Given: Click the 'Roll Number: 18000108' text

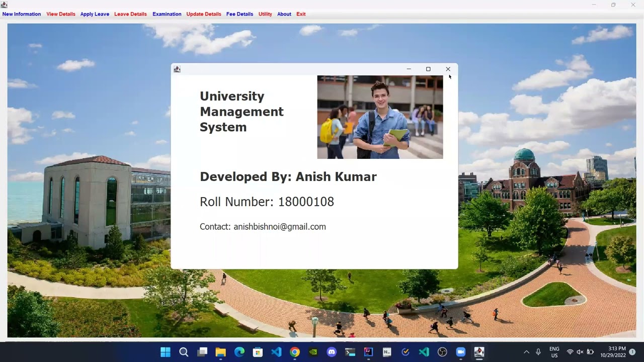Looking at the screenshot, I should [x=267, y=202].
